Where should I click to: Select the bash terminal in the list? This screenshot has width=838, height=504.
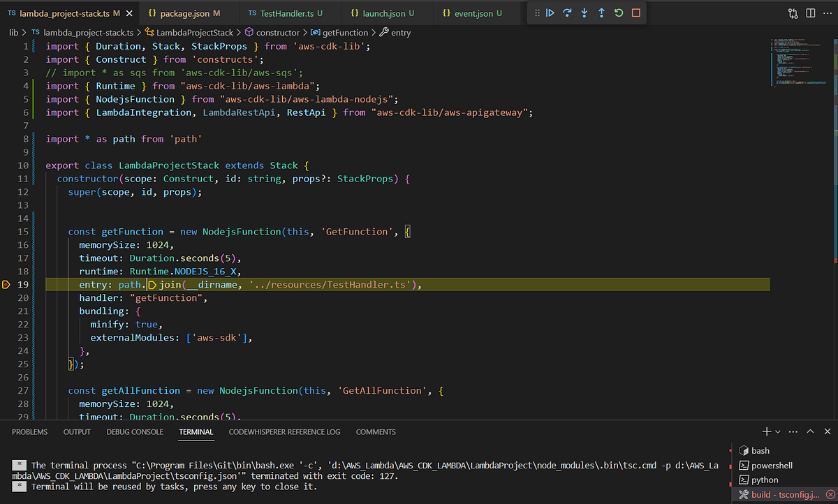click(760, 451)
